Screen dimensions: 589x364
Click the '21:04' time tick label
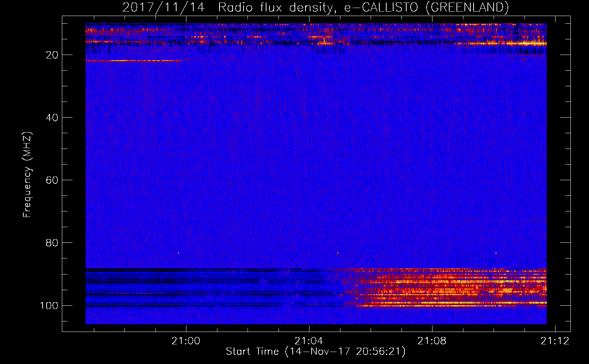[x=309, y=341]
